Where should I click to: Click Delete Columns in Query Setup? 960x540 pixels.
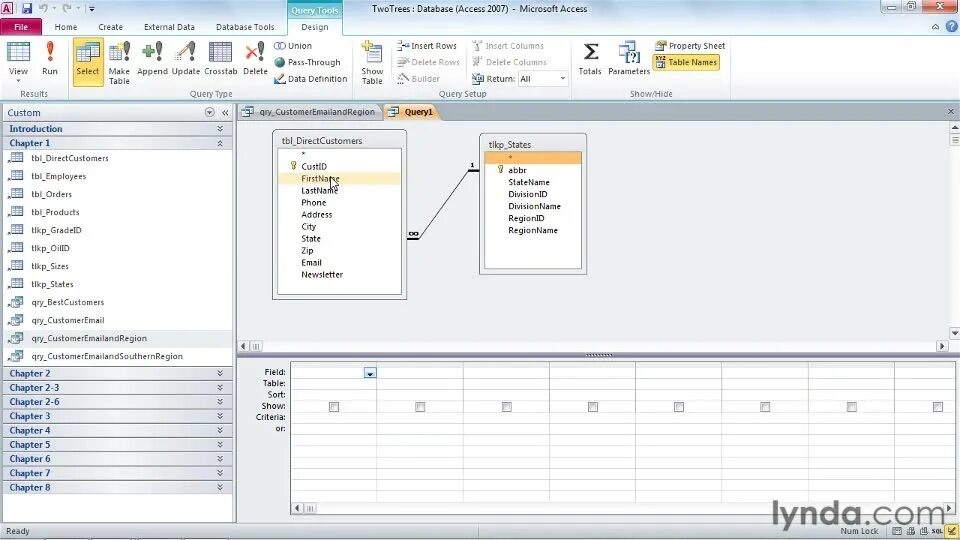(509, 62)
